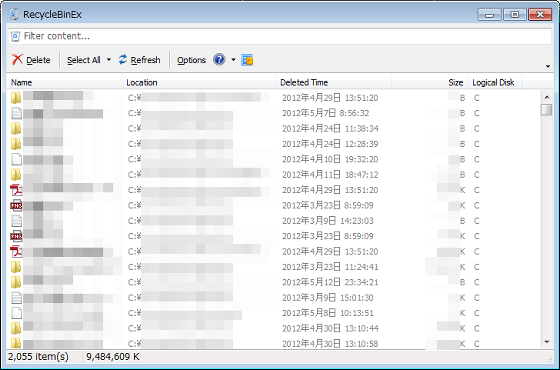Click the explorer-style icon right of the Help arrow
This screenshot has width=560, height=370.
pos(247,60)
